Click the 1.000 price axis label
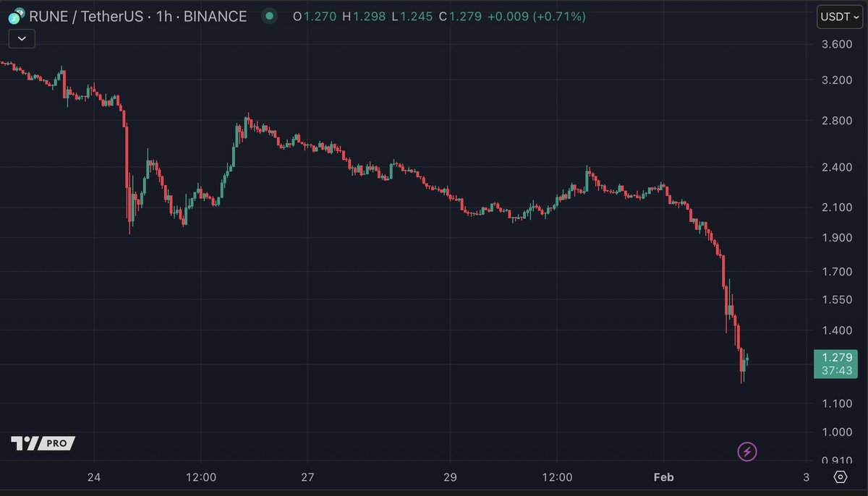The width and height of the screenshot is (868, 496). 838,432
